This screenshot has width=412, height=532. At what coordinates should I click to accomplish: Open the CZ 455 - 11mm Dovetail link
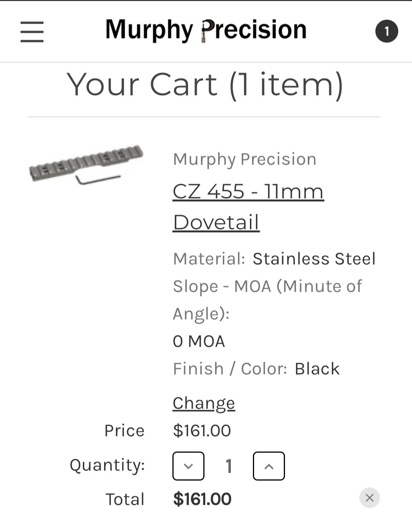click(x=248, y=207)
